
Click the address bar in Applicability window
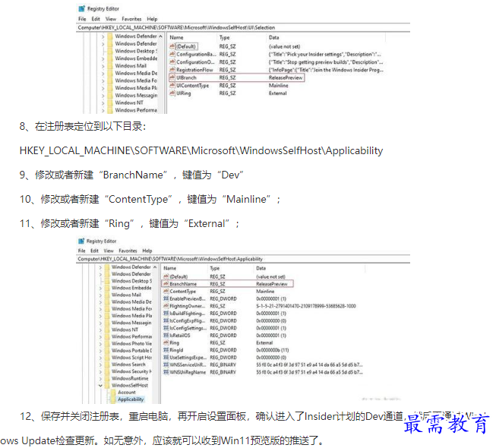point(243,259)
